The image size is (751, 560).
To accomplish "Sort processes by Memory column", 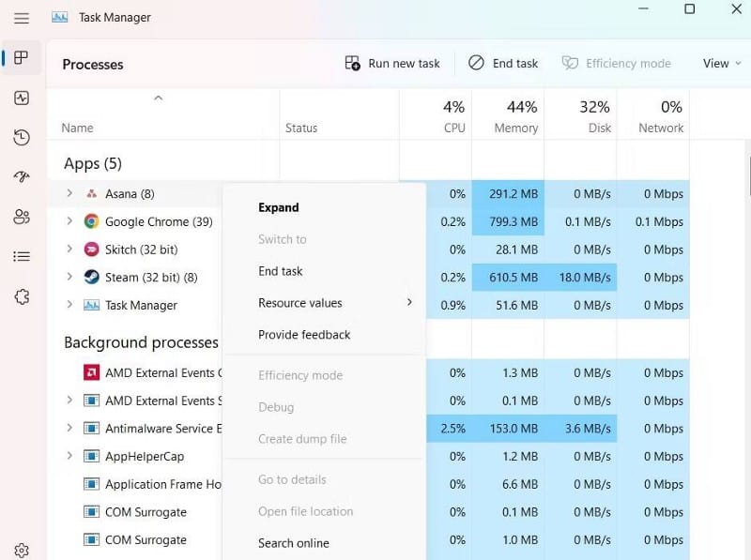I will point(515,117).
